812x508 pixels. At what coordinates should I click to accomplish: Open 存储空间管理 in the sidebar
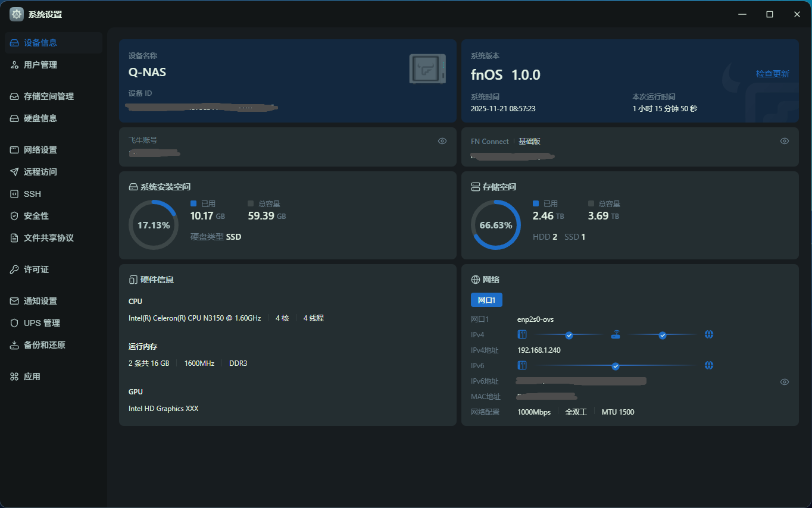[48, 96]
